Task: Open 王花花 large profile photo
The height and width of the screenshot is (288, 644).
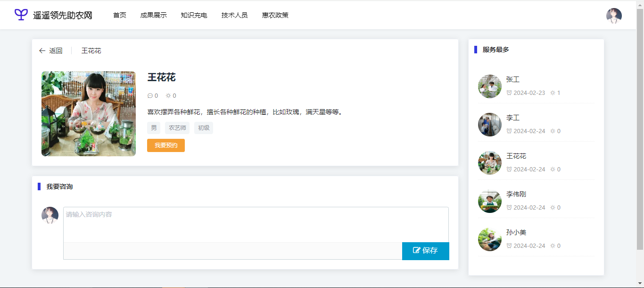Action: [x=89, y=114]
